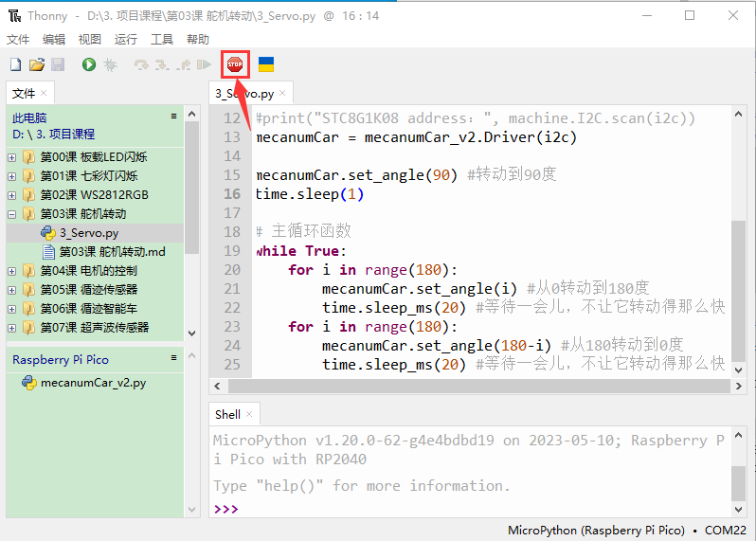Click the Resume debug toolbar icon
Screen dimensions: 756x541
[204, 64]
